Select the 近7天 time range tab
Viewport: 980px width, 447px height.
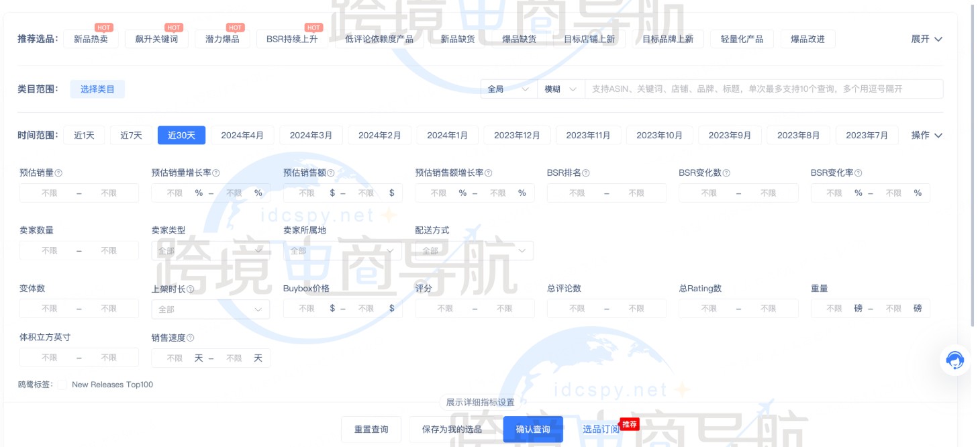pyautogui.click(x=132, y=134)
